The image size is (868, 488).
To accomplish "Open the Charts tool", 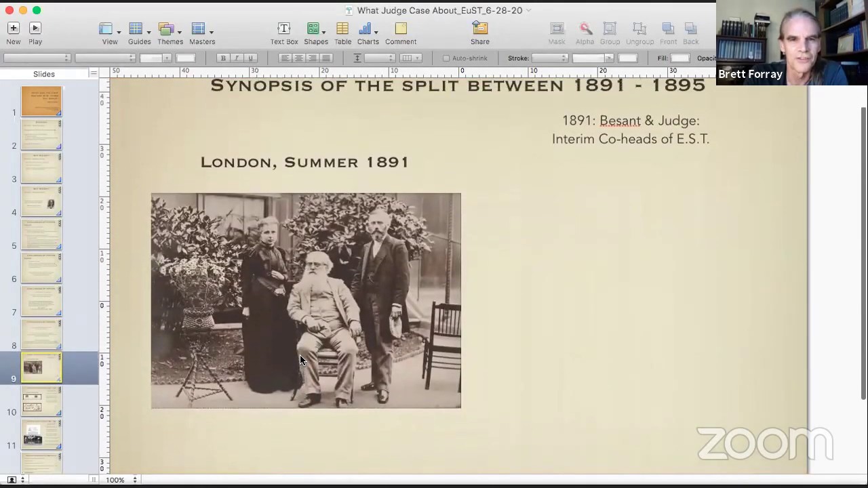I will click(366, 28).
